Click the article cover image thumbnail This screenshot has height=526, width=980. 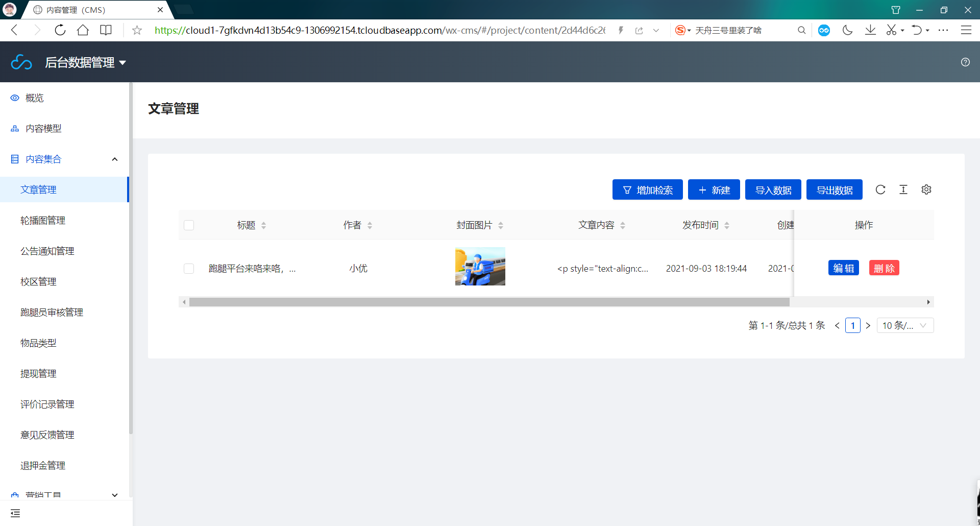[x=480, y=266]
